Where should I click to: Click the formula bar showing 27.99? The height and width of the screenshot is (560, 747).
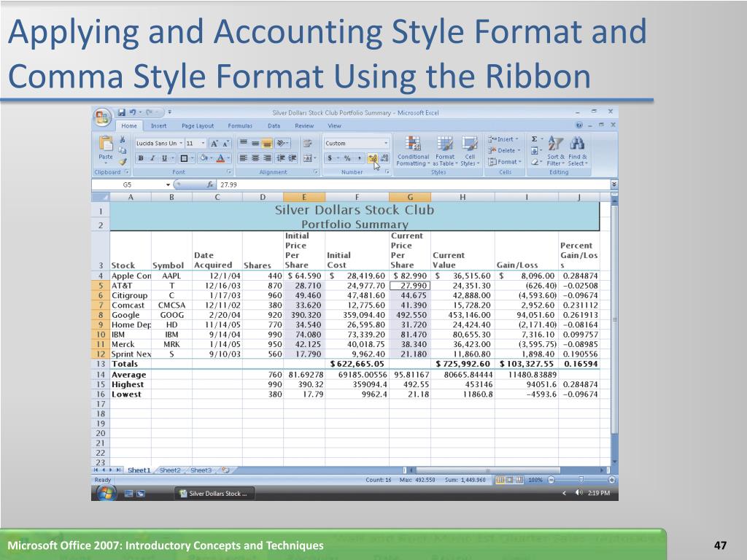pyautogui.click(x=413, y=184)
